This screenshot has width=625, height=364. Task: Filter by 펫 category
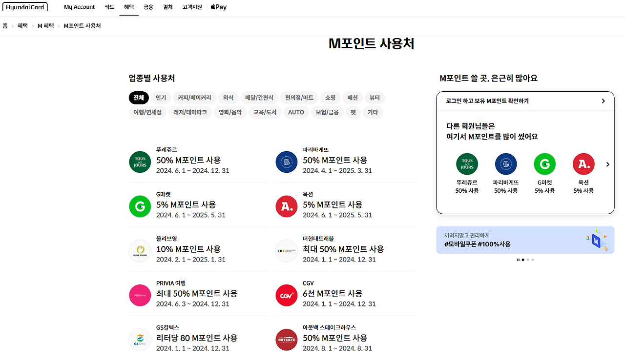[353, 112]
